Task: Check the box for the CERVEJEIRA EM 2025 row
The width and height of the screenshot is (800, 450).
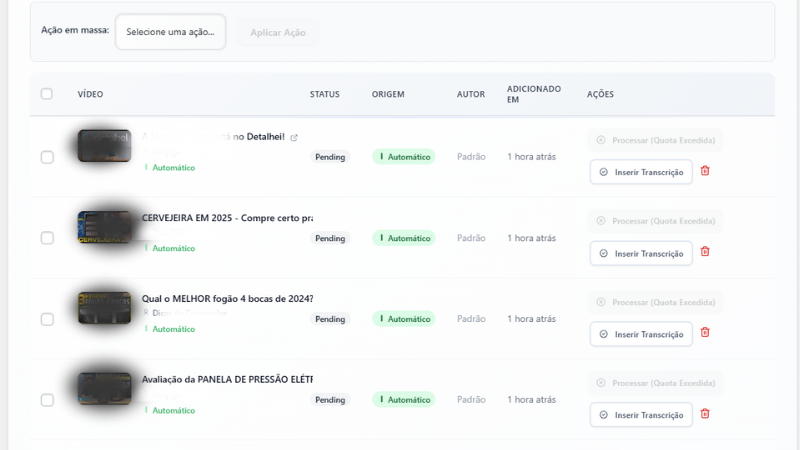Action: (x=47, y=238)
